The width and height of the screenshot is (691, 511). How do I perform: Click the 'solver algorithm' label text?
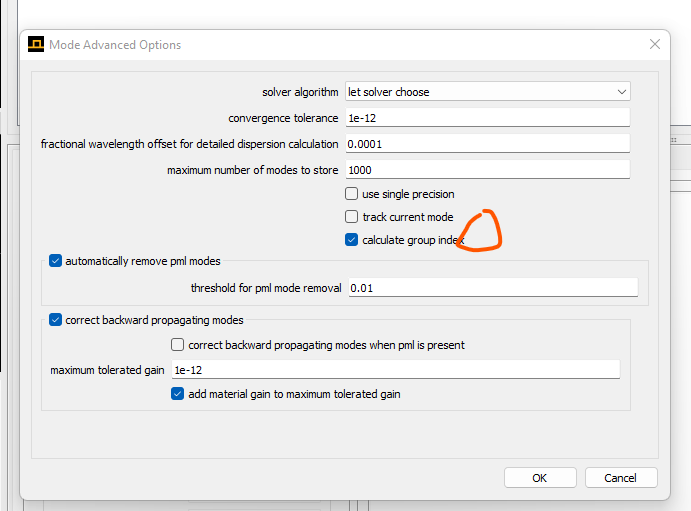(x=300, y=92)
